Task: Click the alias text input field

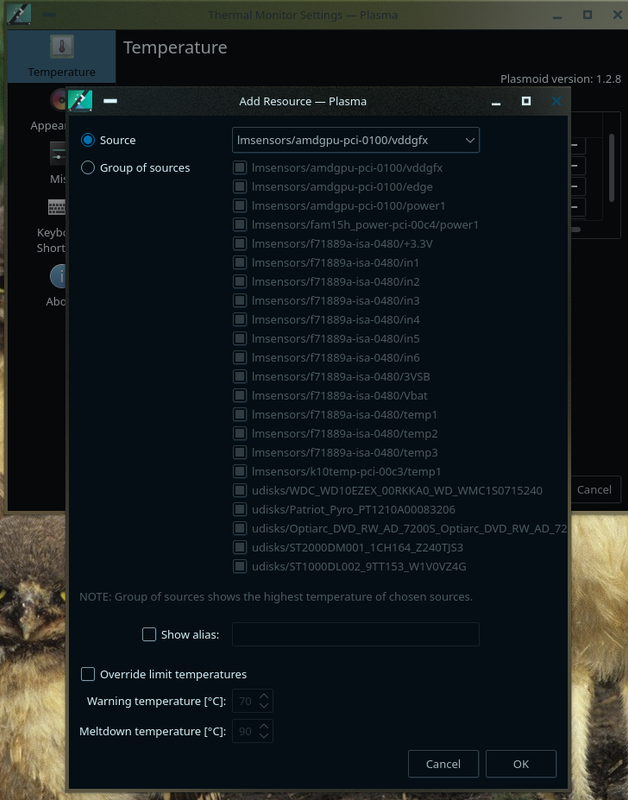Action: (356, 634)
